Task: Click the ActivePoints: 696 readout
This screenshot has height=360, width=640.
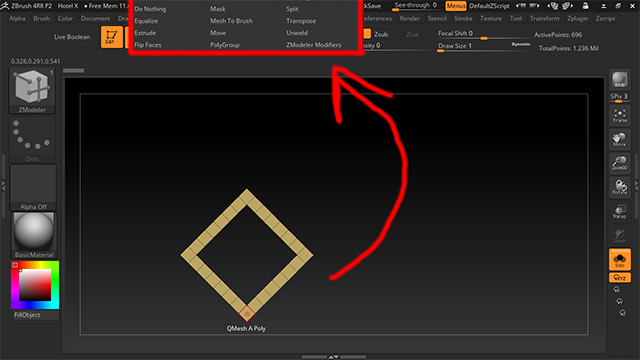Action: (558, 35)
